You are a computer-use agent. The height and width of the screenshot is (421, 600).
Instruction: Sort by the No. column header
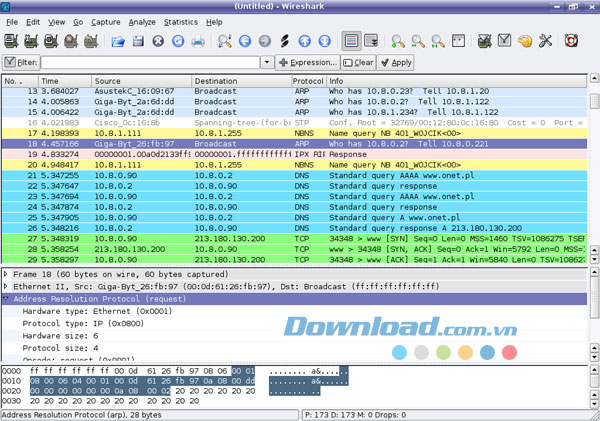coord(20,81)
